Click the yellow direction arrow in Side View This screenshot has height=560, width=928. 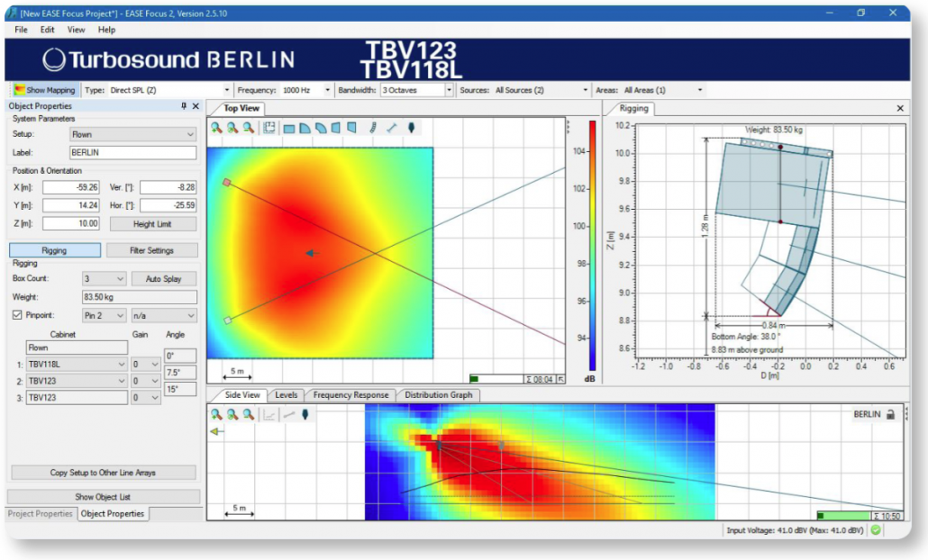(216, 431)
